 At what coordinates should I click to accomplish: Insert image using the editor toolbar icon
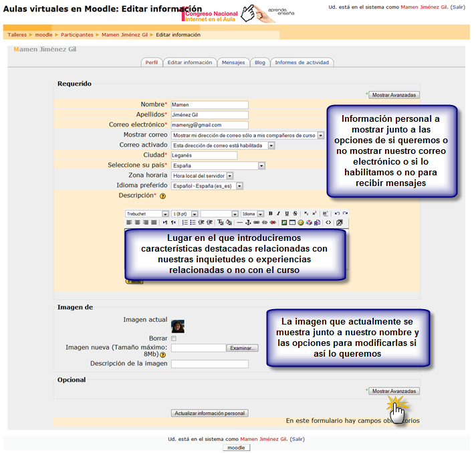click(x=284, y=222)
